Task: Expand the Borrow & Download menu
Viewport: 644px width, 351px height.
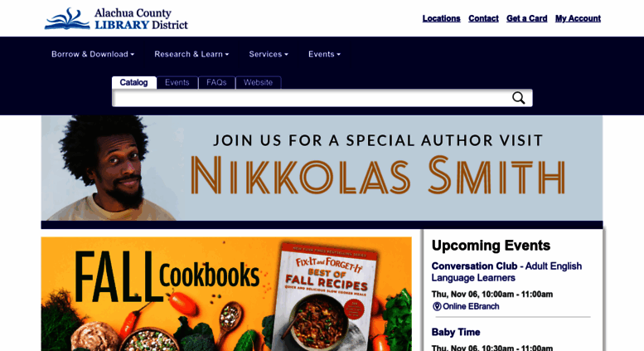Action: click(93, 54)
